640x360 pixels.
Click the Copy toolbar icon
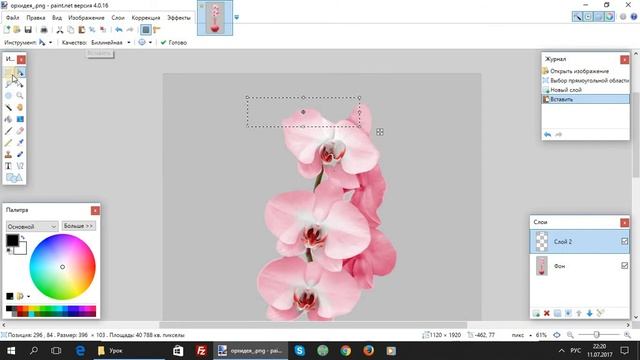tap(71, 30)
